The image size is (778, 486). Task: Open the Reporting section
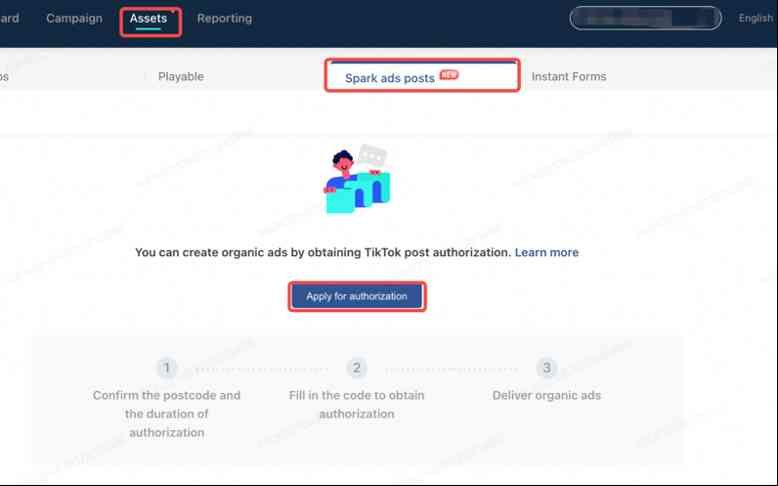[224, 18]
